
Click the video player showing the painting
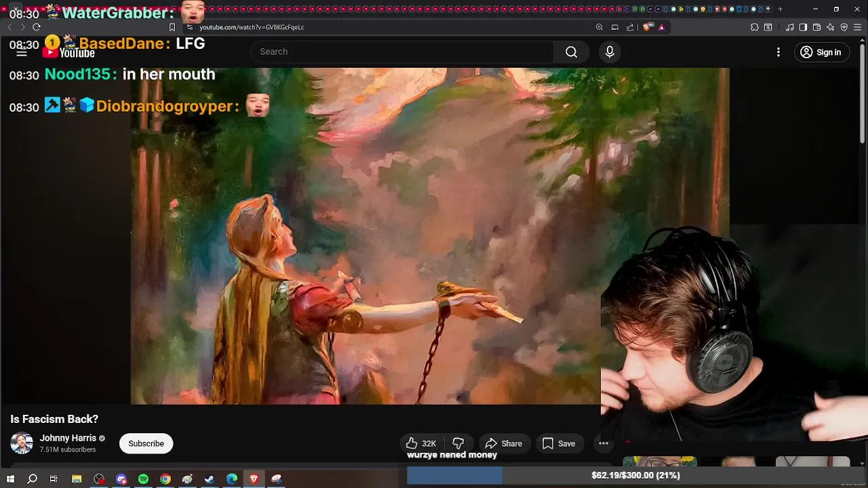pyautogui.click(x=430, y=236)
